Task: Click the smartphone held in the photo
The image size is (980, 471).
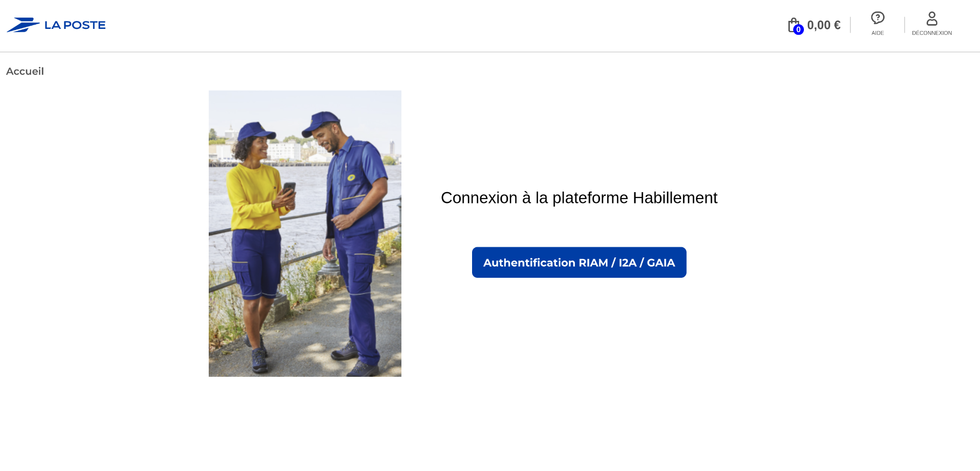Action: click(289, 188)
